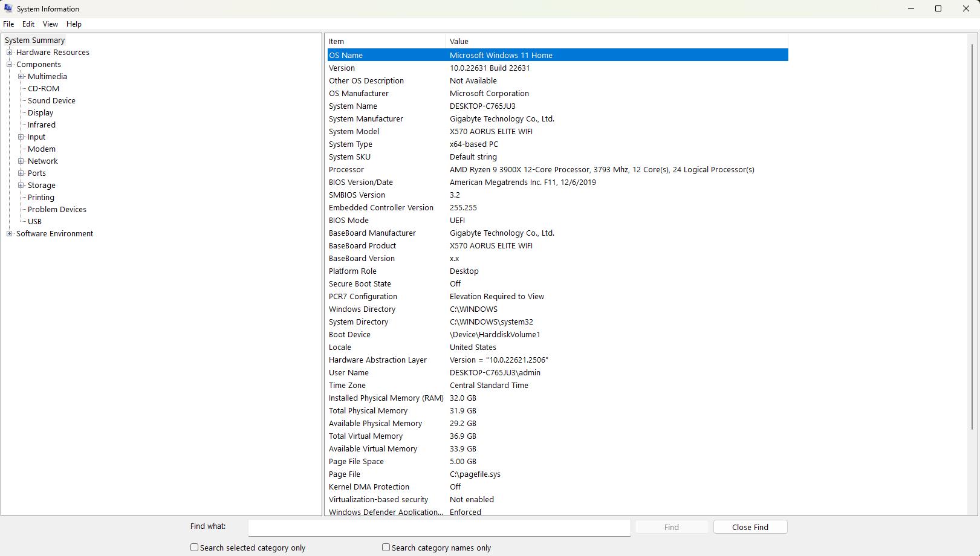The image size is (980, 556).
Task: Select the Problem Devices tree item
Action: click(57, 210)
